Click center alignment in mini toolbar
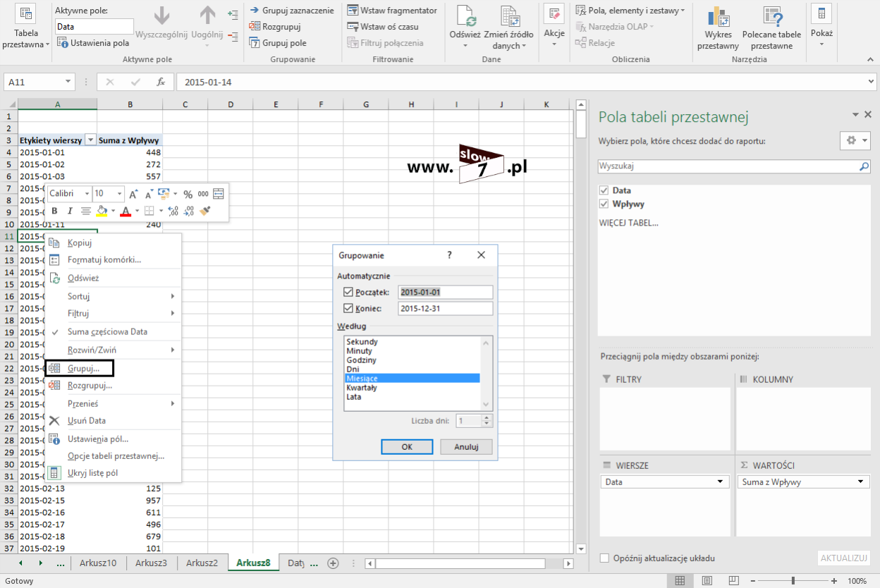This screenshot has height=588, width=880. pyautogui.click(x=85, y=211)
